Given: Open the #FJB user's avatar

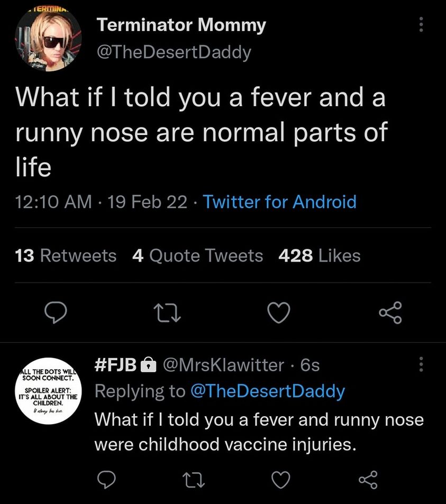Looking at the screenshot, I should (48, 389).
